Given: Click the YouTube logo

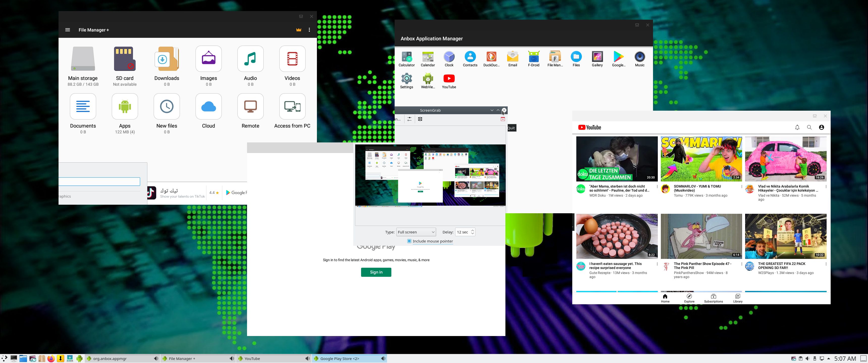Looking at the screenshot, I should (x=590, y=127).
